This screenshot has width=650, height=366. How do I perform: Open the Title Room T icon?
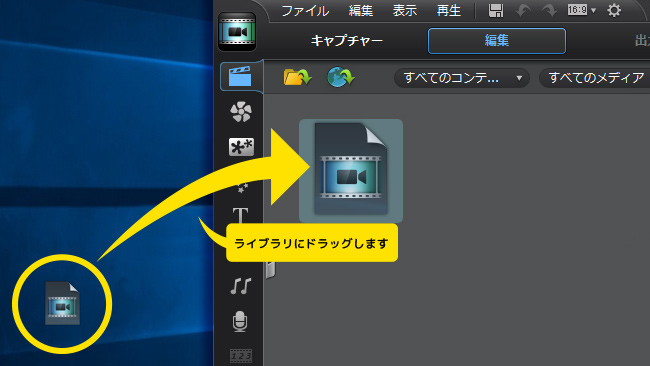point(240,216)
